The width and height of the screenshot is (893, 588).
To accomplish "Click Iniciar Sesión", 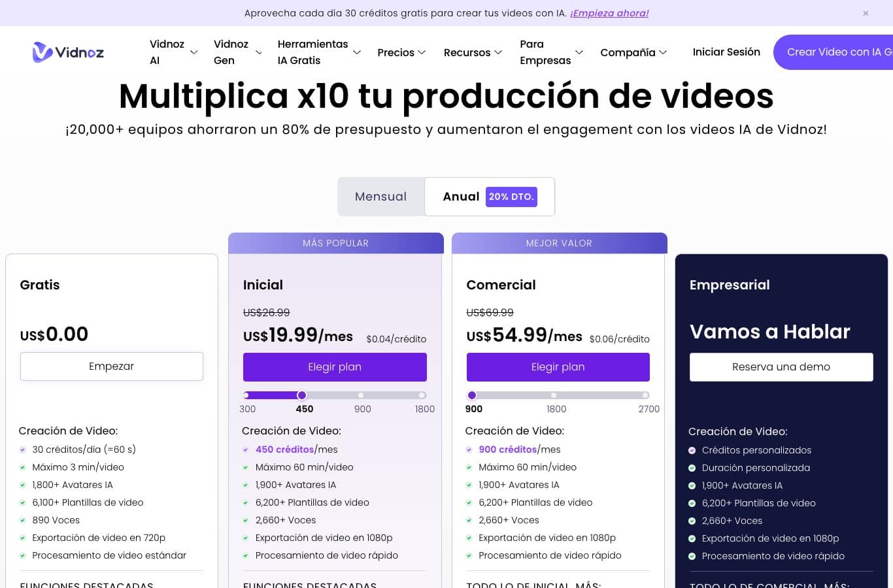I will point(726,52).
